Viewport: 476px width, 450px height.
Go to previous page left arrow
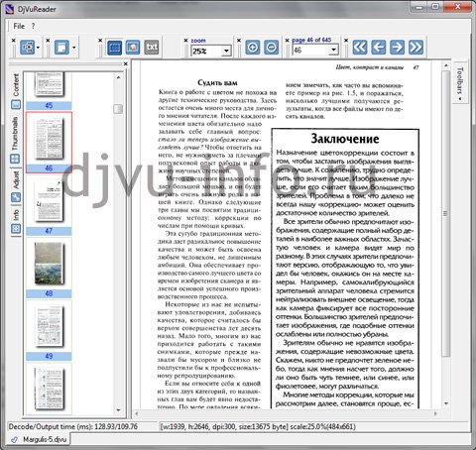379,47
